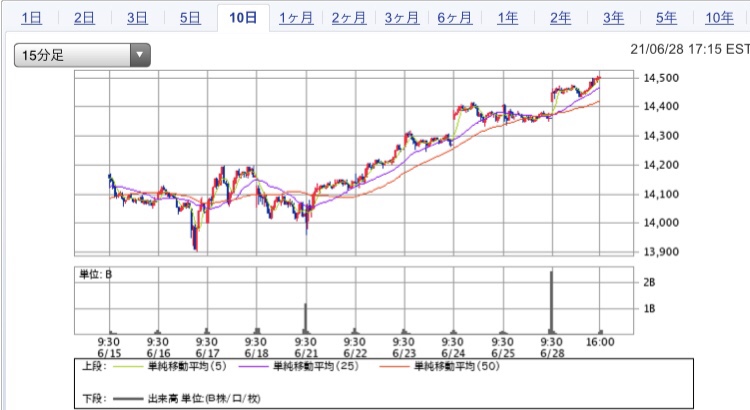
Task: Click the 下段: legend heading
Action: point(94,399)
